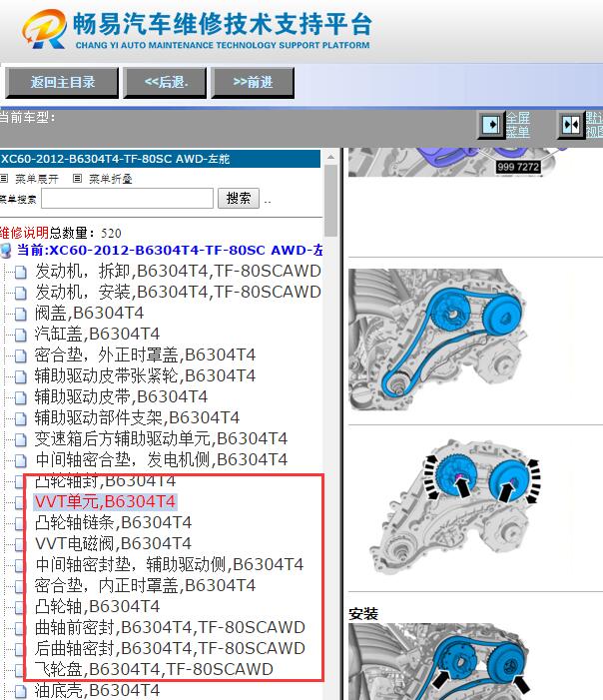Screen dimensions: 603x700
Task: Click the installation diagram below 安装
Action: (x=439, y=662)
